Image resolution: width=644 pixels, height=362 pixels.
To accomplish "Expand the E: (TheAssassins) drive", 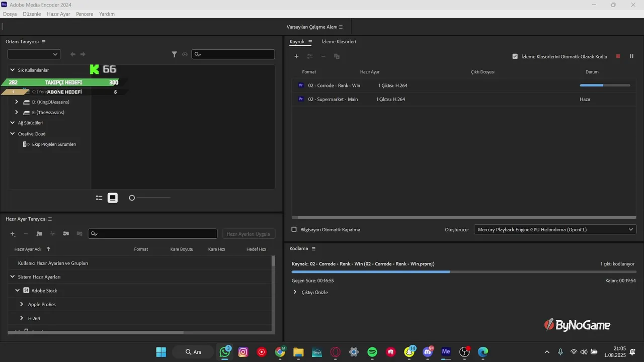I will click(17, 112).
